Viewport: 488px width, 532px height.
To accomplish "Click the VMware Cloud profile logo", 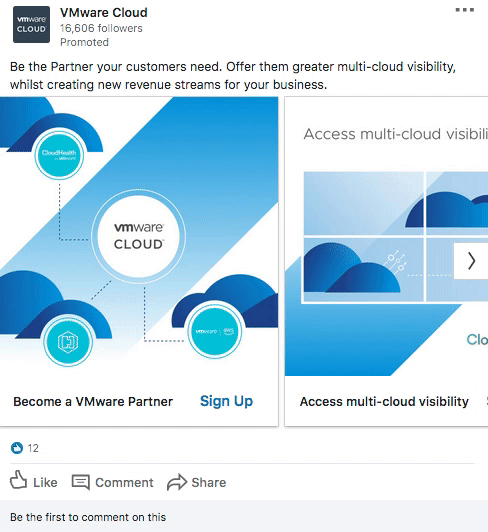I will pos(31,24).
